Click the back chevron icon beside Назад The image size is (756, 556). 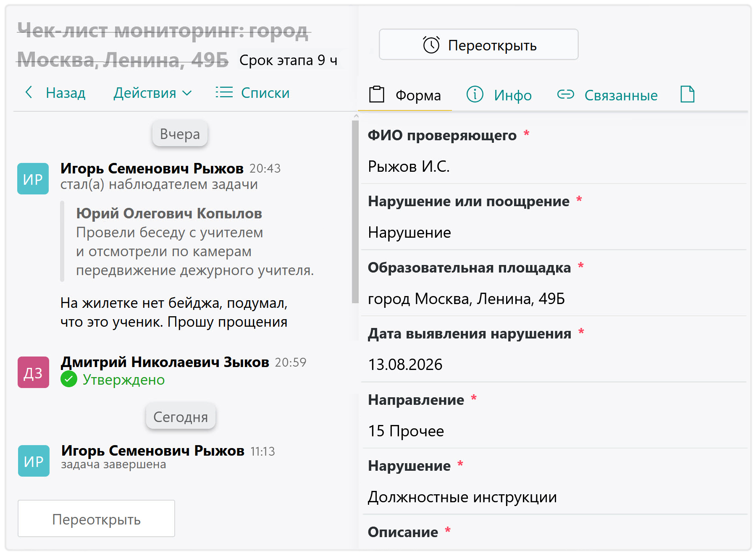pyautogui.click(x=29, y=92)
